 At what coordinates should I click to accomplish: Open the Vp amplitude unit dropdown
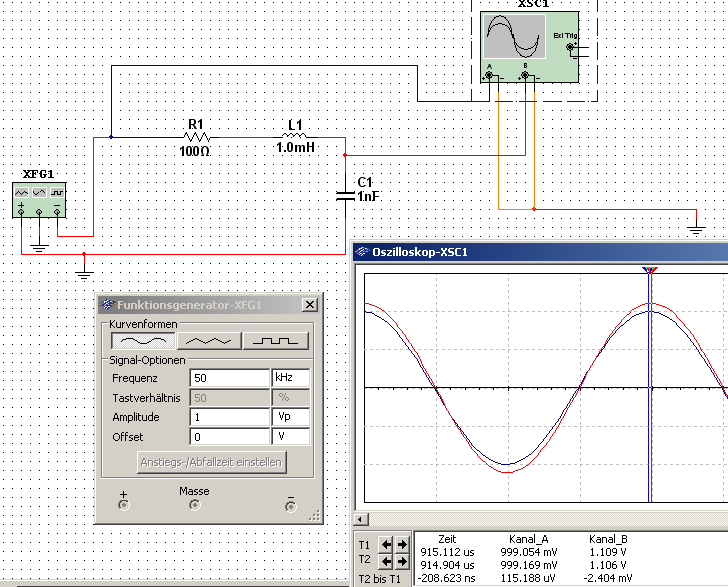tap(290, 417)
